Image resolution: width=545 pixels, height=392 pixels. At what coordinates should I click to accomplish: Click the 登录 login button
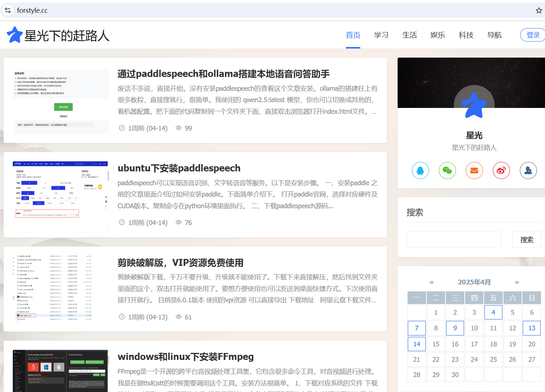(x=533, y=35)
